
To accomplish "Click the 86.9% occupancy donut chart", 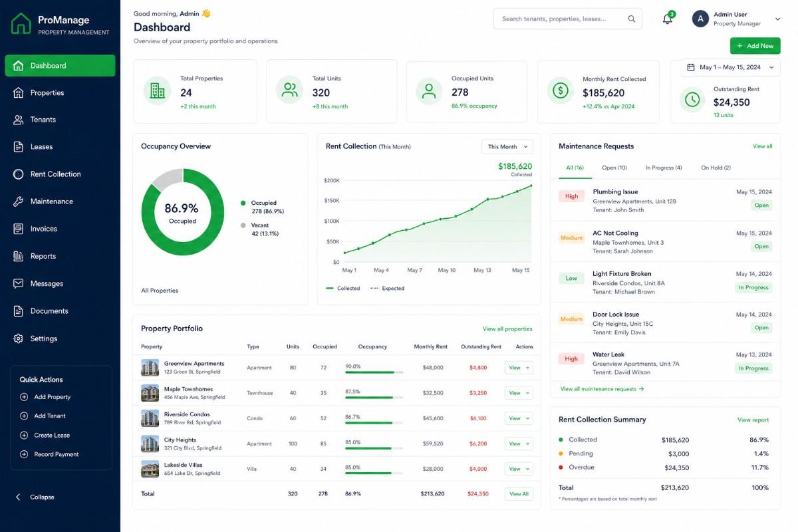I will tap(182, 212).
